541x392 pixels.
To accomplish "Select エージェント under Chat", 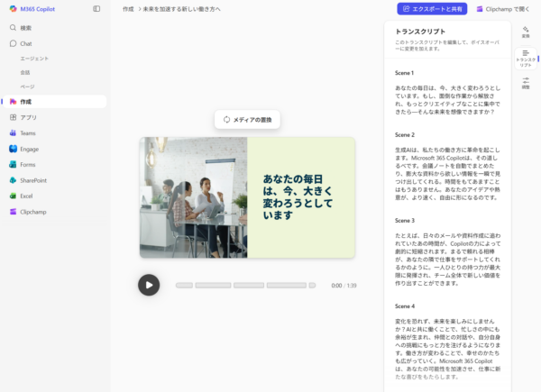I will click(x=34, y=59).
